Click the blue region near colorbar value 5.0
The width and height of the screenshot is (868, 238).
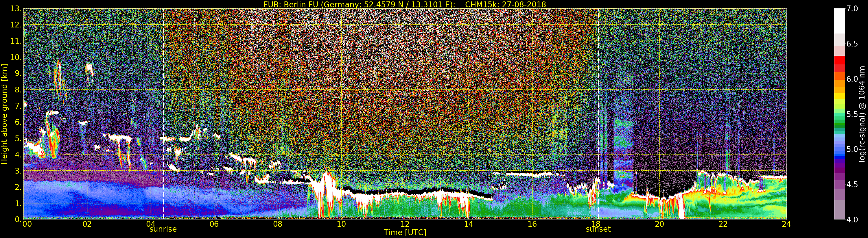pos(839,150)
